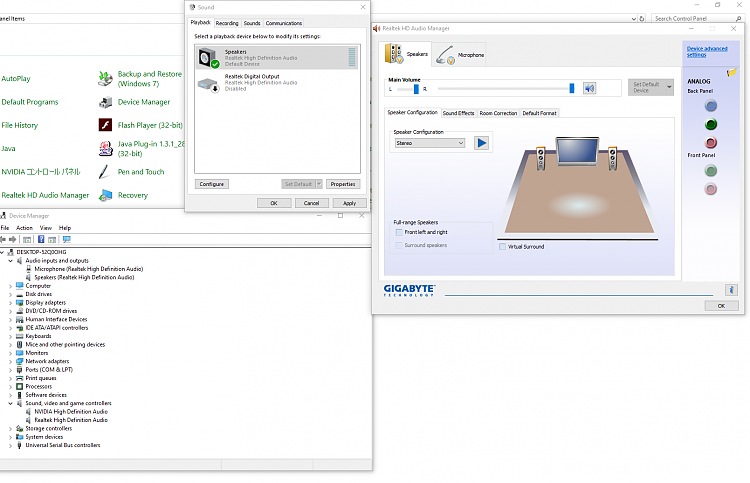Open Action menu in Device Manager
750x483 pixels.
[x=24, y=228]
